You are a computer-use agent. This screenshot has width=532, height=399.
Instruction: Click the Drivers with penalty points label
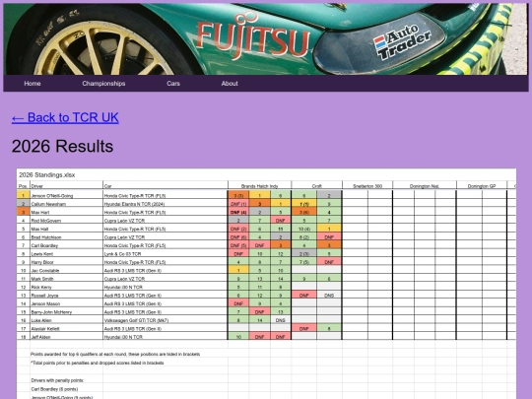click(x=57, y=380)
